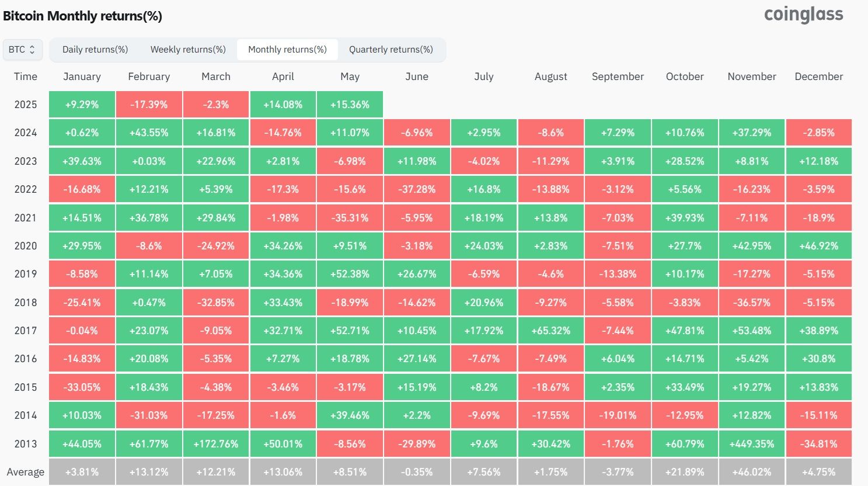
Task: Click the up-down chevron beside BTC
Action: [x=32, y=50]
